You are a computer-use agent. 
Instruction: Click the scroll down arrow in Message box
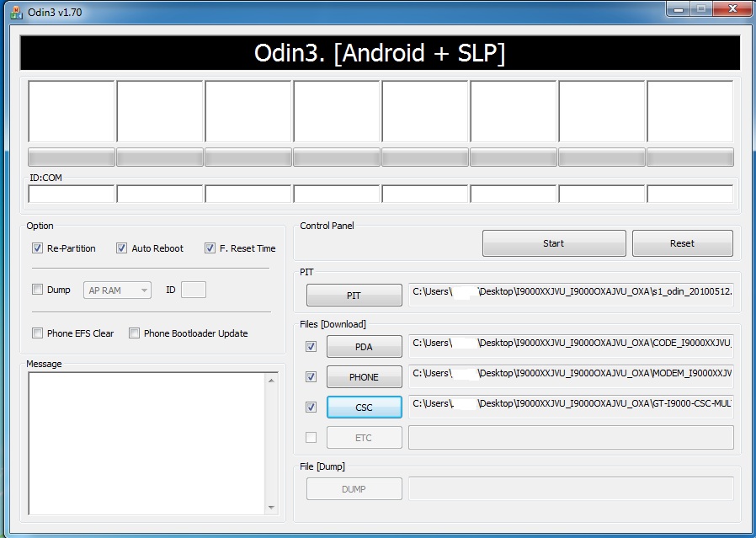pos(271,507)
